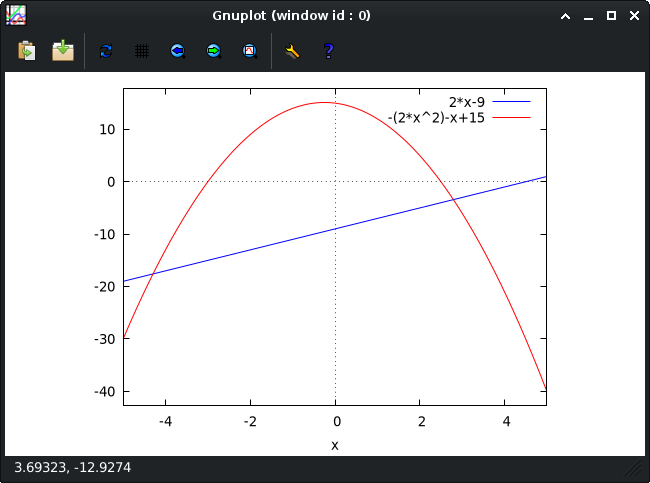This screenshot has height=483, width=650.
Task: Open terminal configuration wrench
Action: click(x=293, y=51)
